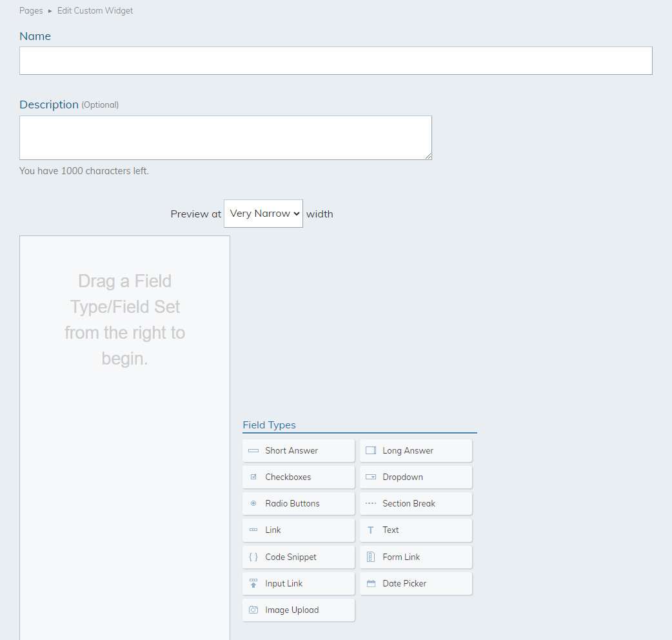Image resolution: width=672 pixels, height=640 pixels.
Task: Select the Input Link label
Action: (x=284, y=583)
